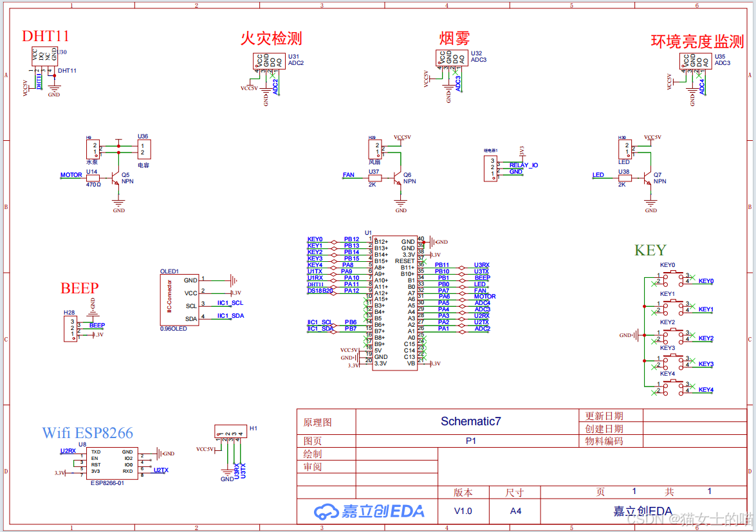Click the RELAY_IO net label
Image resolution: width=756 pixels, height=532 pixels.
point(524,165)
